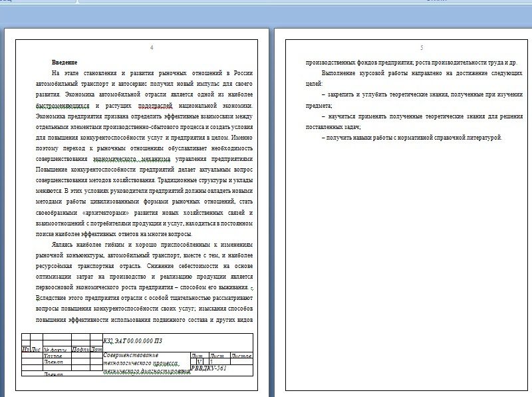Click the cell containing the letter "V"
This screenshot has height=397, width=532.
tap(199, 362)
